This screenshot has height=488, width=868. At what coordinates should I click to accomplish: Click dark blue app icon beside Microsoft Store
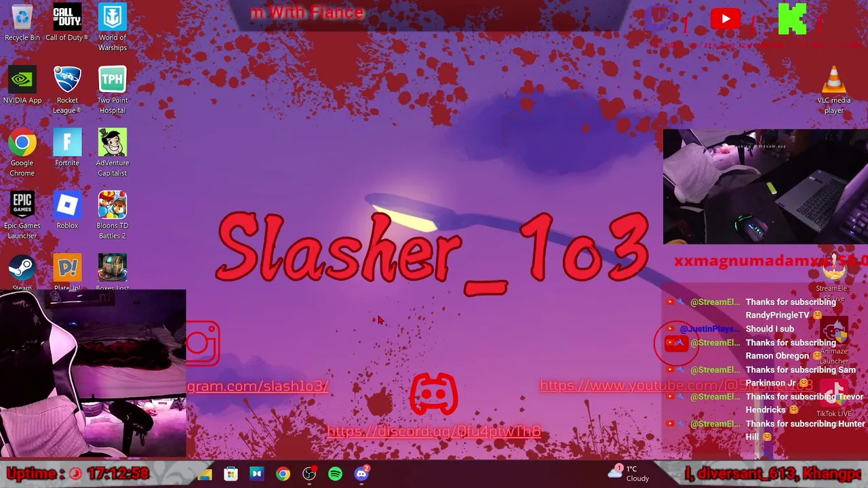(x=256, y=474)
